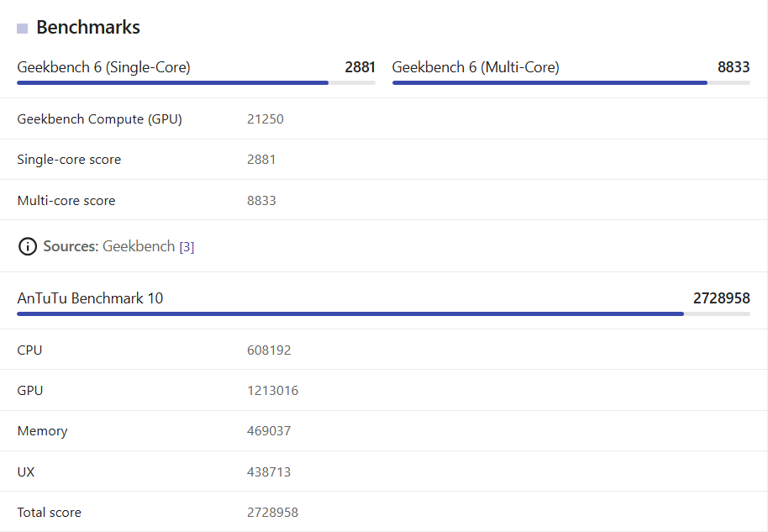Click the Geekbench 6 Multi-Core progress bar
This screenshot has height=532, width=768.
tap(571, 83)
